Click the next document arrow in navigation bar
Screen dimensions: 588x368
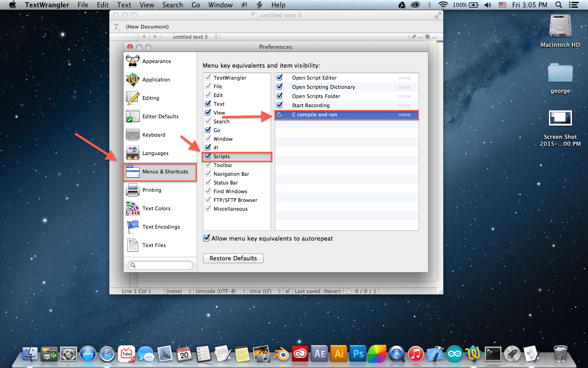click(x=155, y=37)
